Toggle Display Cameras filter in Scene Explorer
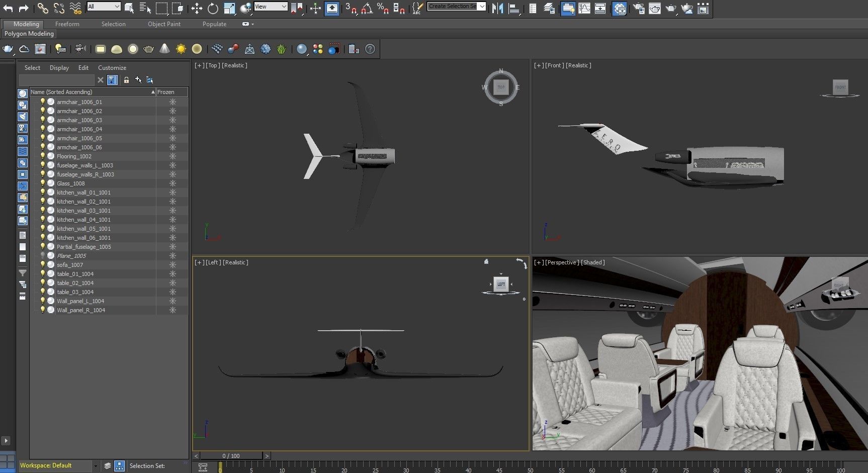The height and width of the screenshot is (473, 868). (x=23, y=128)
